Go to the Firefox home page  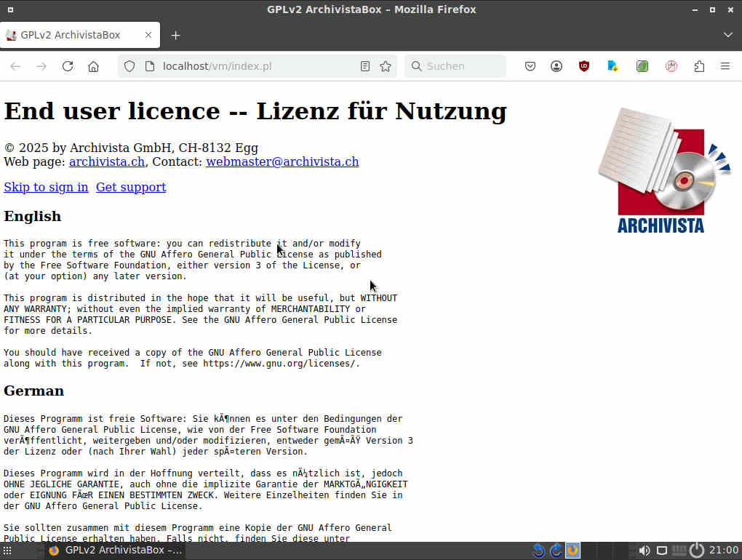93,66
